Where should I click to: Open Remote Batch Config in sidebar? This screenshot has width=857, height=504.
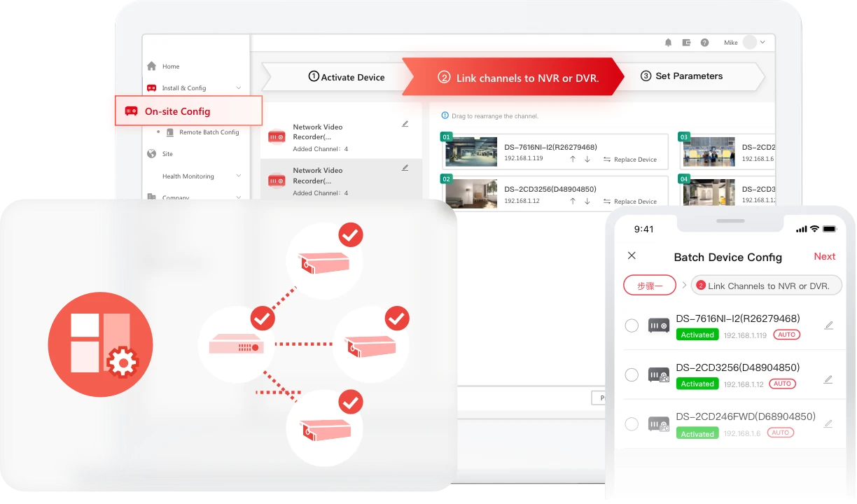coord(209,132)
